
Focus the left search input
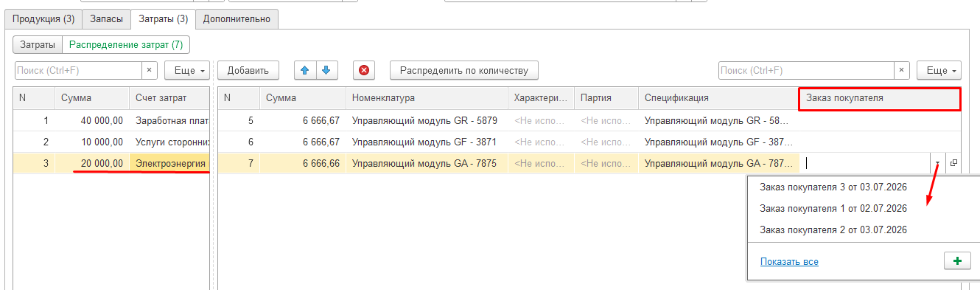[x=78, y=70]
